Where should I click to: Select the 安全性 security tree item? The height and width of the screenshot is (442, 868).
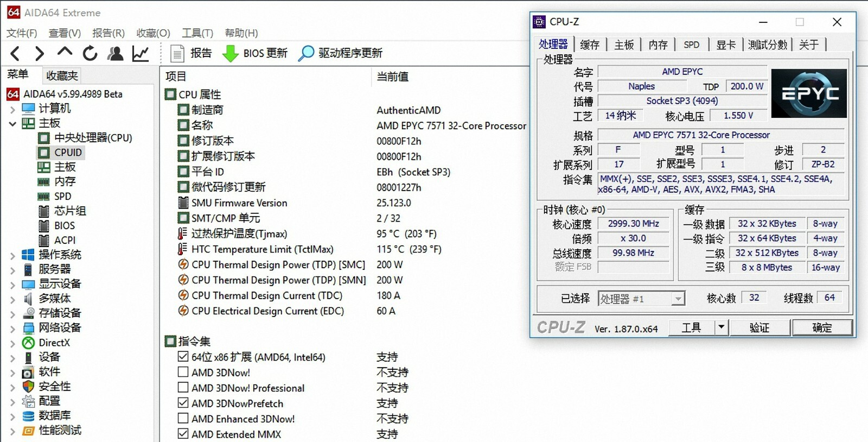pyautogui.click(x=47, y=386)
